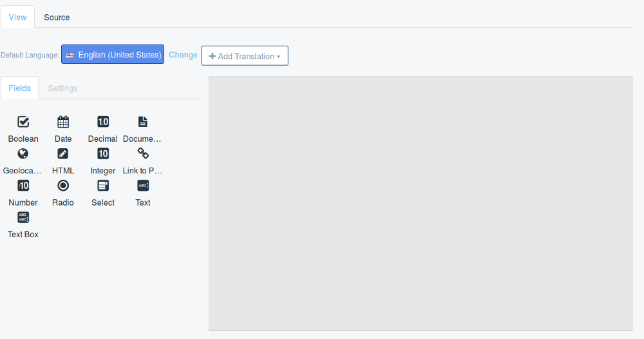The height and width of the screenshot is (339, 644).
Task: Switch to the View tab
Action: (17, 17)
